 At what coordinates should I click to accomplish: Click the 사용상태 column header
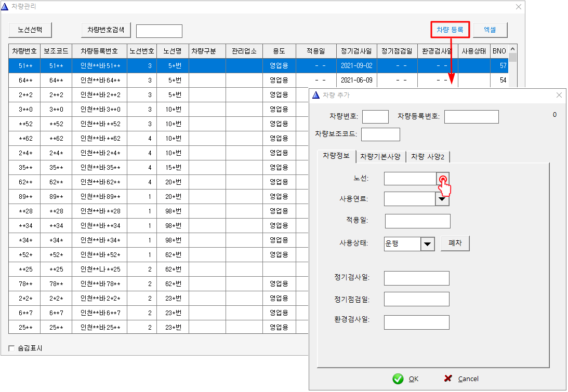(474, 51)
